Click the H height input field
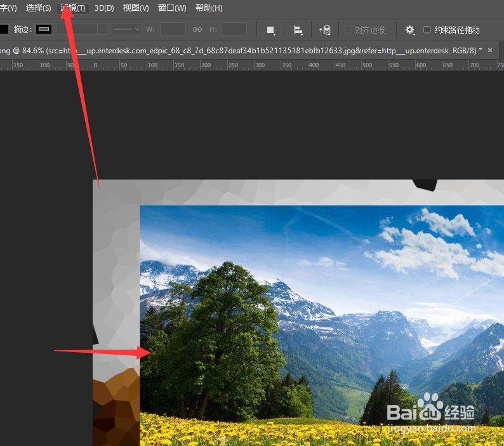The height and width of the screenshot is (446, 504). pyautogui.click(x=234, y=29)
